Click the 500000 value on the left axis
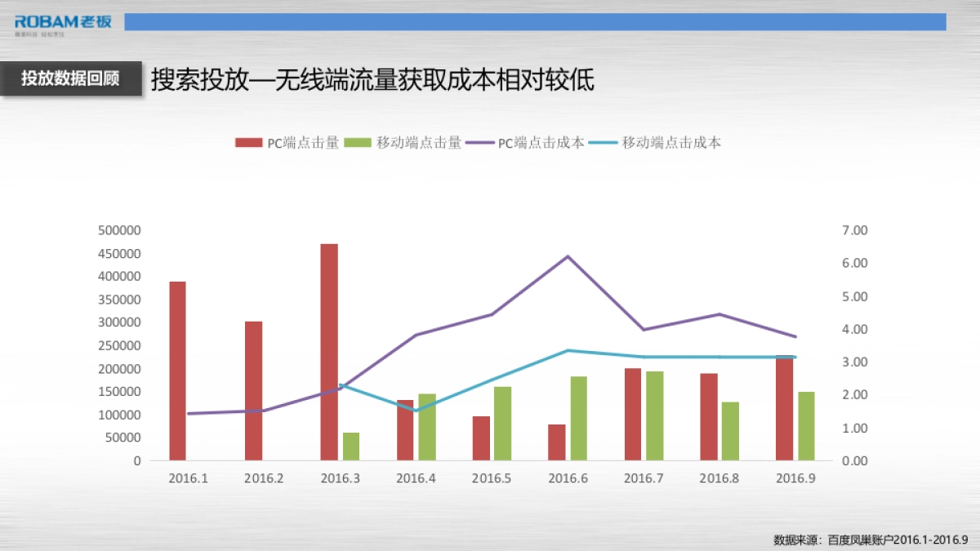This screenshot has height=551, width=980. [x=121, y=230]
